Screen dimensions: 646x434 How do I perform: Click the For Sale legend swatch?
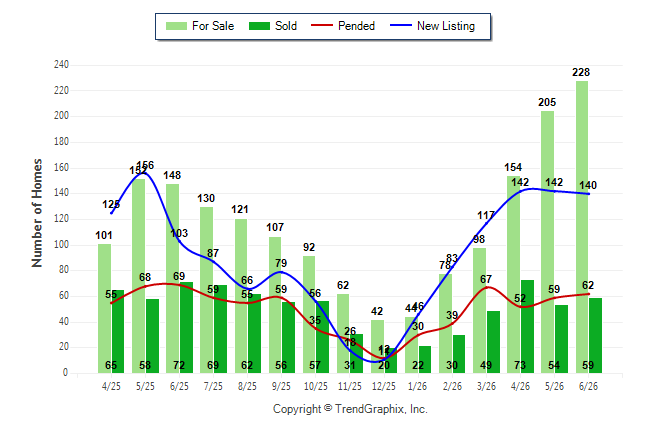tap(176, 26)
